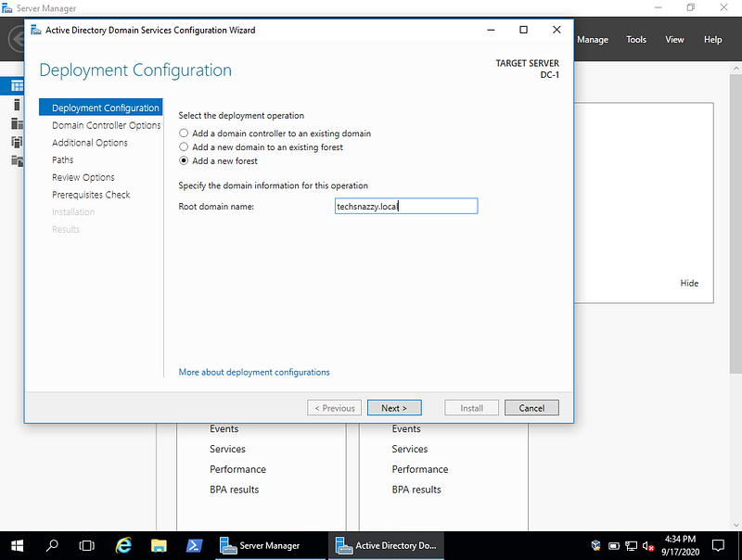Viewport: 742px width, 560px height.
Task: Open More about deployment configurations link
Action: pos(254,372)
